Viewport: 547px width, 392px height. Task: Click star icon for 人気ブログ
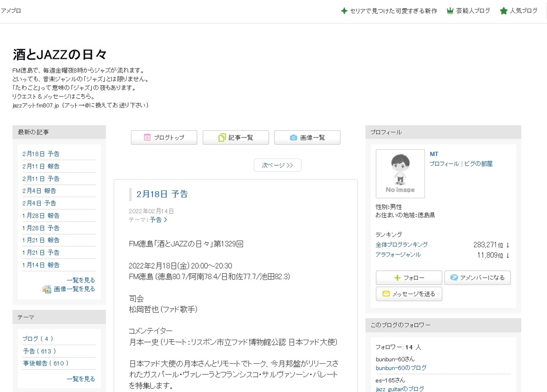[x=504, y=11]
